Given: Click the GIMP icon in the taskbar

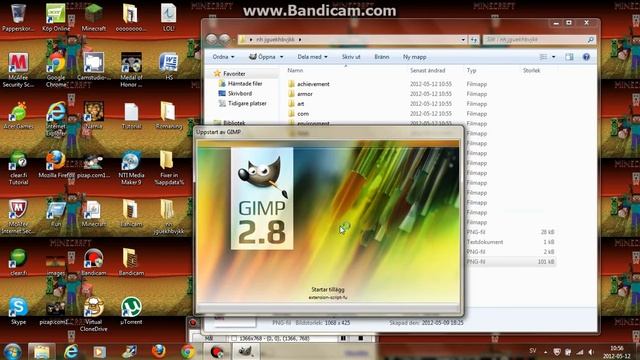Looking at the screenshot, I should point(245,351).
